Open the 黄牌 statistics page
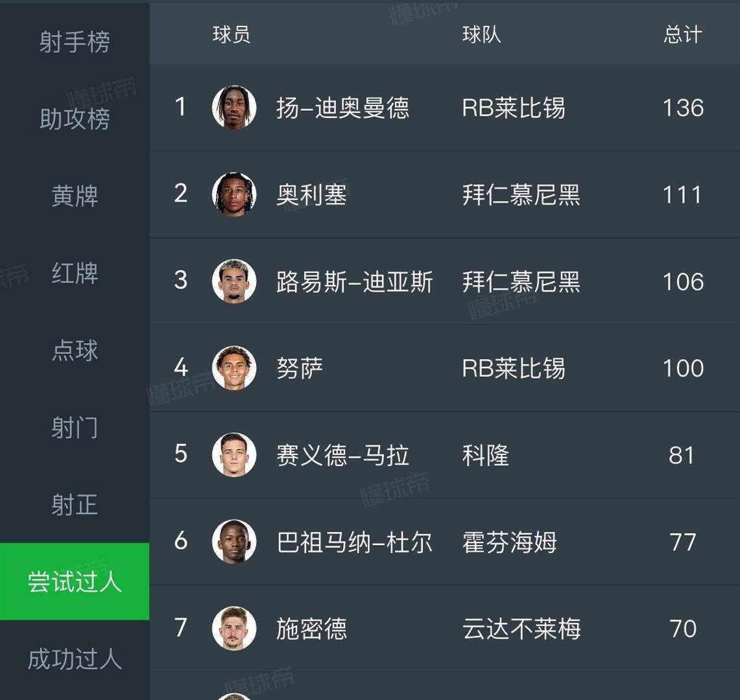Viewport: 740px width, 700px height. click(x=73, y=197)
